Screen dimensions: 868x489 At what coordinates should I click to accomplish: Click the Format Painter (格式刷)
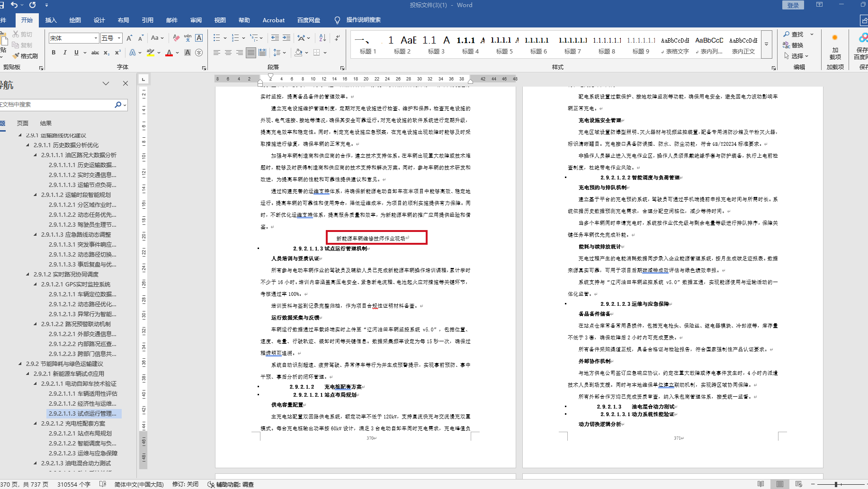(x=25, y=56)
